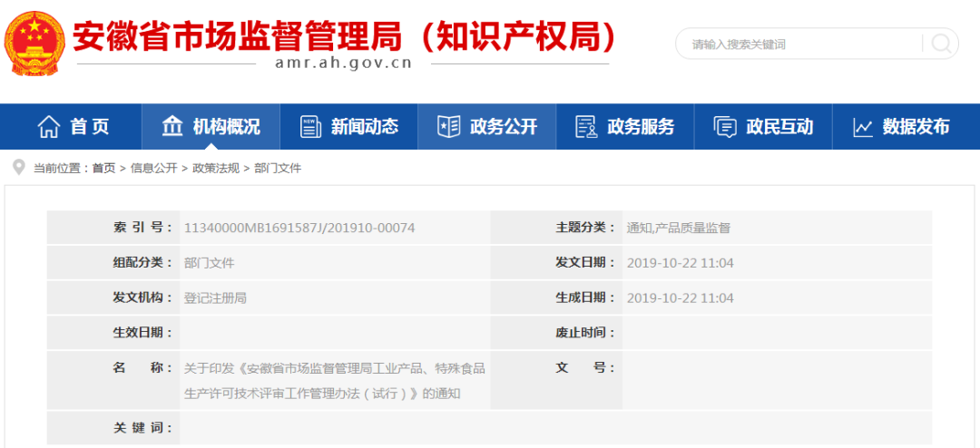Click 生成日期 value 2019-10-22 11:04
This screenshot has width=980, height=448.
point(680,298)
